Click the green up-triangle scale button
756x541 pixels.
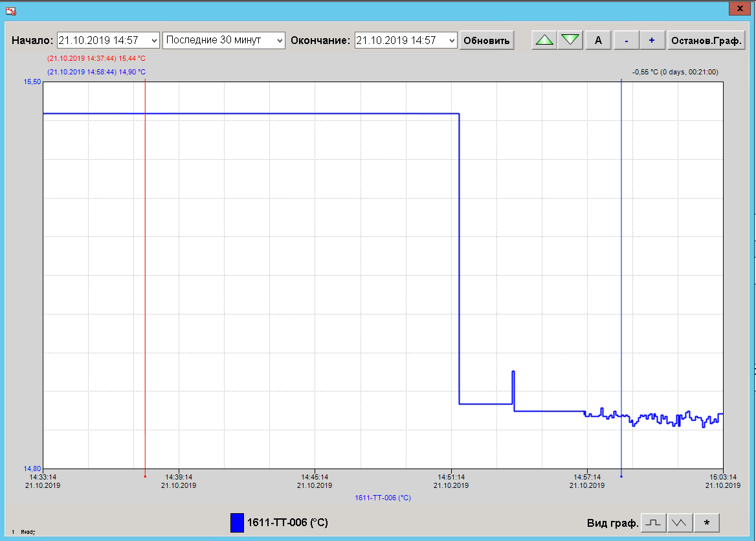coord(545,40)
